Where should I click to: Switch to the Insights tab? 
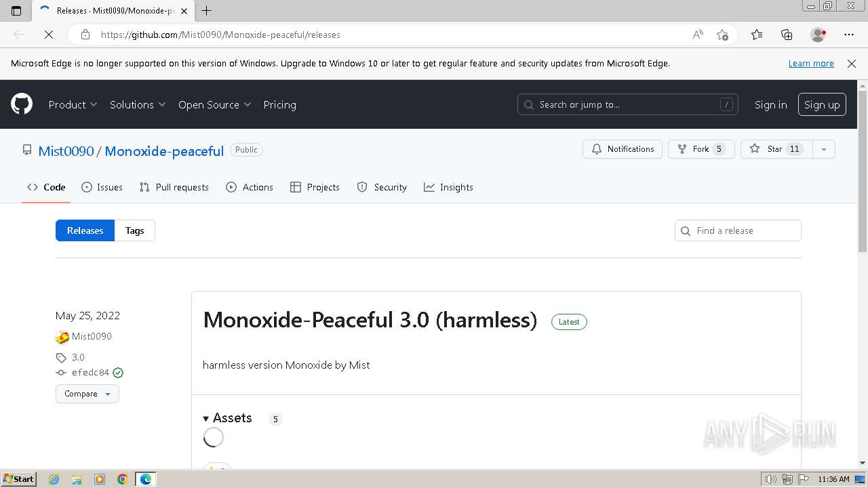(448, 187)
